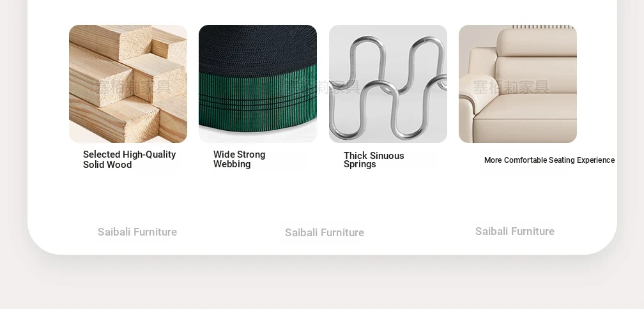The image size is (644, 309).
Task: Click the "Selected High-Quality Solid Wood" caption
Action: click(129, 159)
